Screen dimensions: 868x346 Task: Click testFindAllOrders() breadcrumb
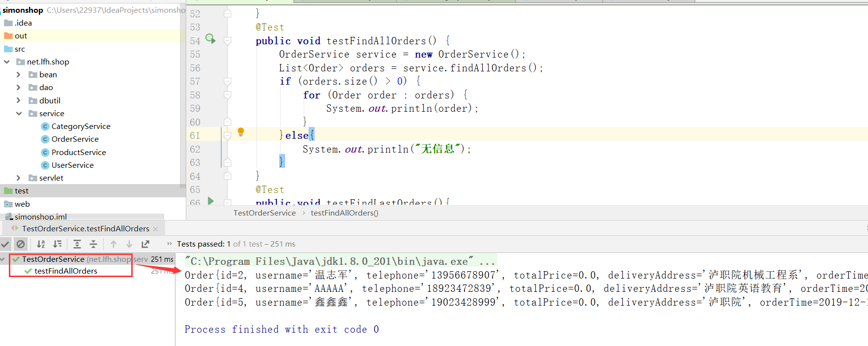pos(345,213)
